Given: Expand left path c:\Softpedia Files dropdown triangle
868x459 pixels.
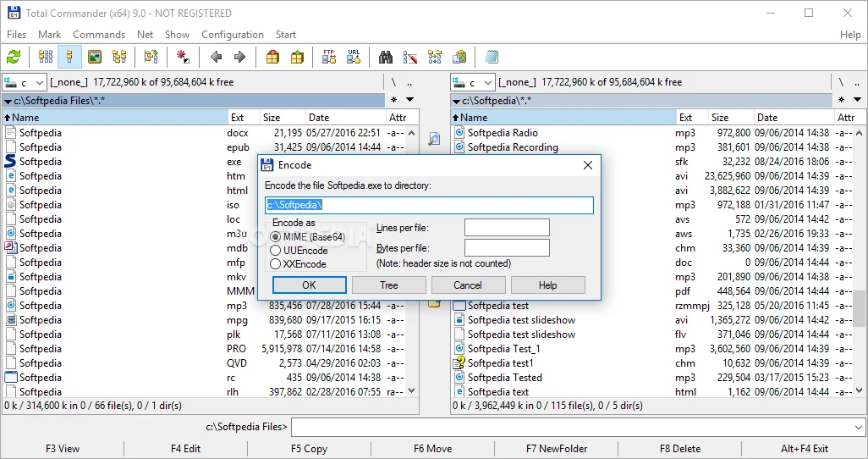Looking at the screenshot, I should pyautogui.click(x=8, y=101).
